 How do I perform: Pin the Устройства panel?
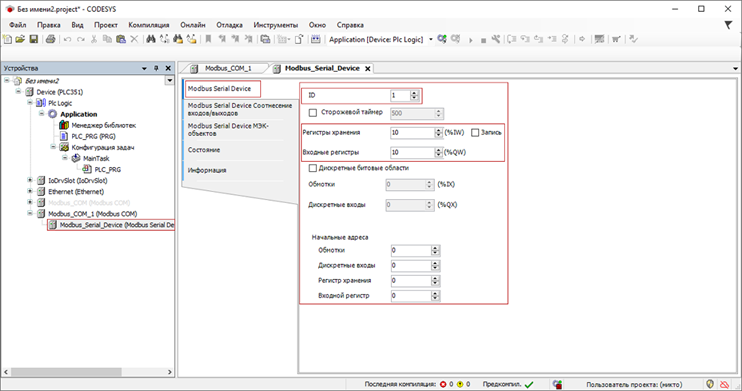click(x=156, y=68)
